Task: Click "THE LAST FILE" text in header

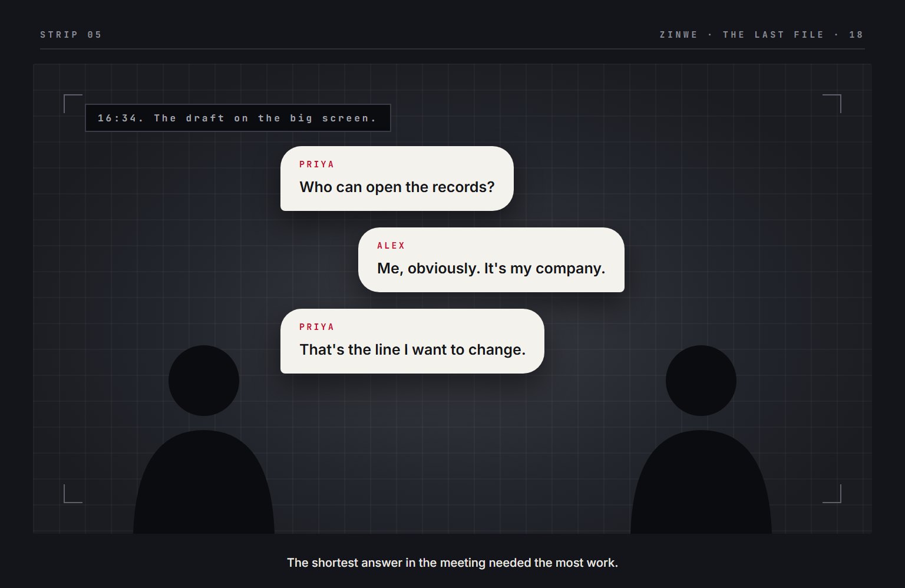Action: (774, 35)
